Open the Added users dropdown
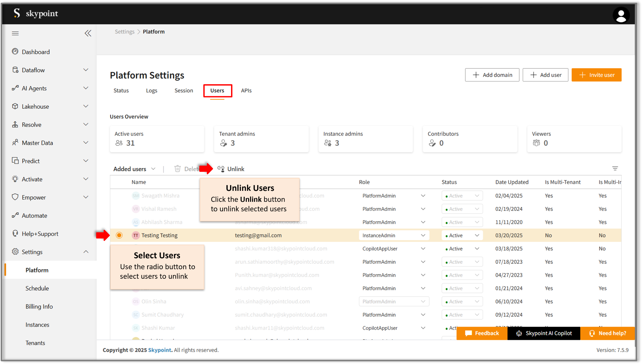 (x=153, y=169)
